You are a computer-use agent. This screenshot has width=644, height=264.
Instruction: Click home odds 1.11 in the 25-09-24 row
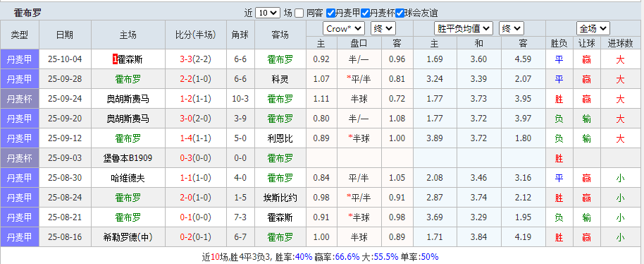point(321,99)
